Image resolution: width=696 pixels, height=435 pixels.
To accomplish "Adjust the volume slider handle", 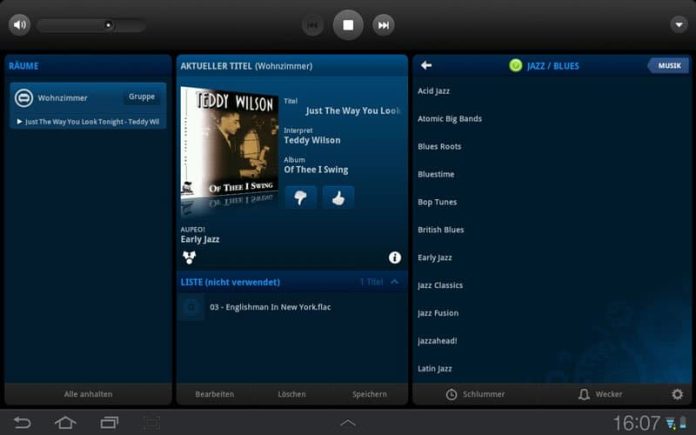I will coord(108,25).
